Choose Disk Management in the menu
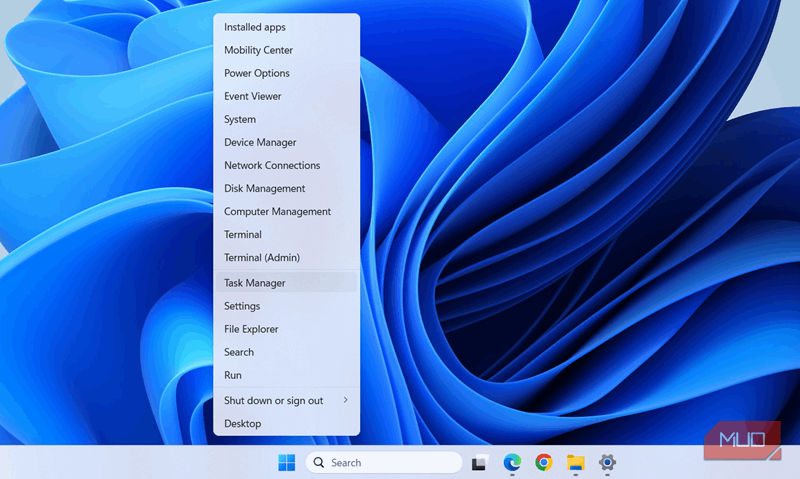 tap(264, 188)
